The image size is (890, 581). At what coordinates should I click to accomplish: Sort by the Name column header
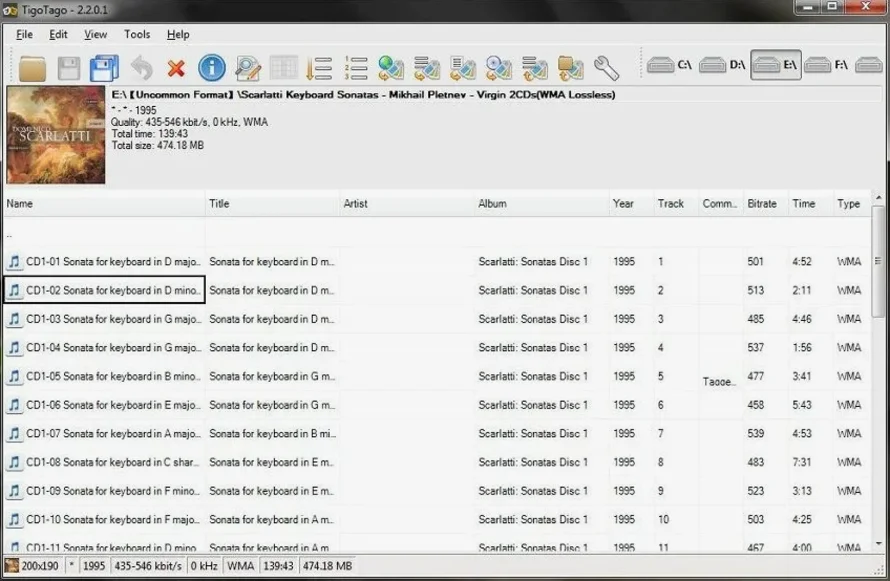click(104, 204)
